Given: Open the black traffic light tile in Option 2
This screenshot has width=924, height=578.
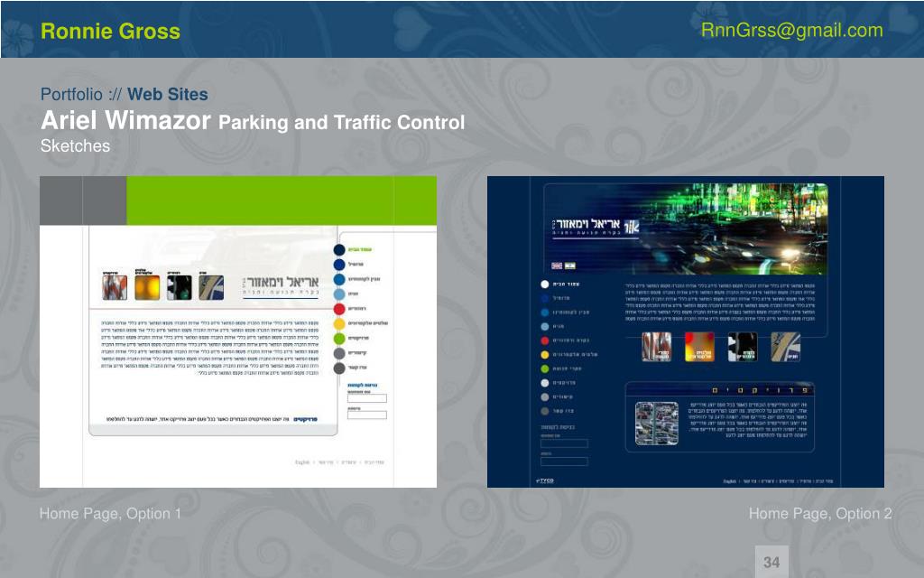Looking at the screenshot, I should (x=743, y=347).
